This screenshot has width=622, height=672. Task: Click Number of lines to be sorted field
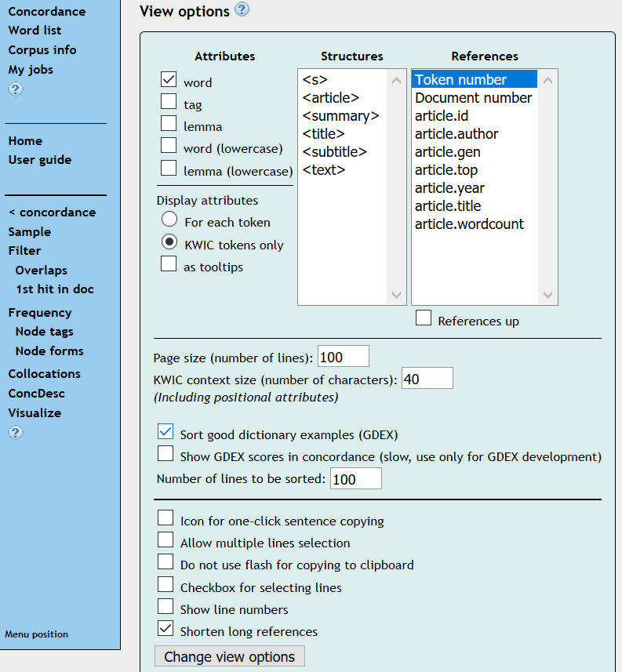(356, 478)
